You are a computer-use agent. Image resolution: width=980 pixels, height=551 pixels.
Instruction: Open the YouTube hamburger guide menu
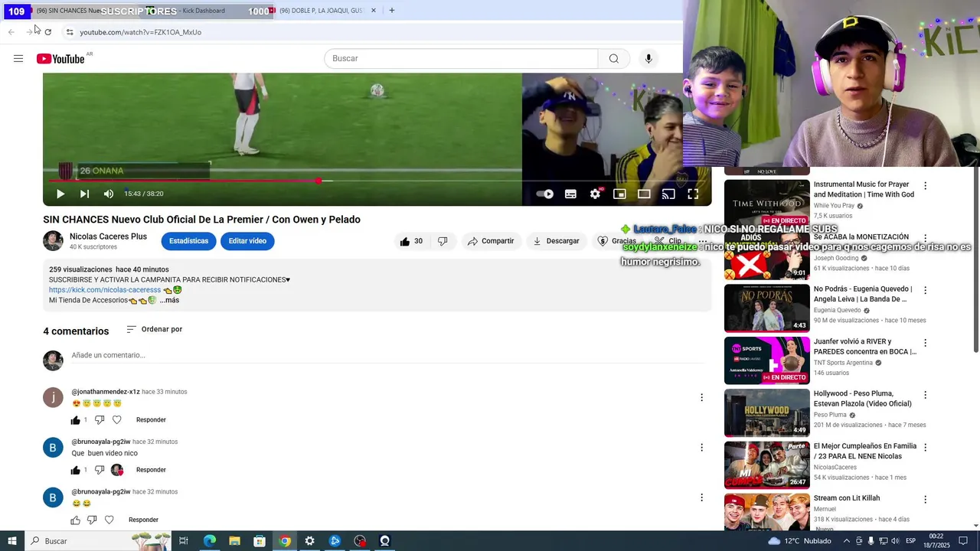[18, 58]
